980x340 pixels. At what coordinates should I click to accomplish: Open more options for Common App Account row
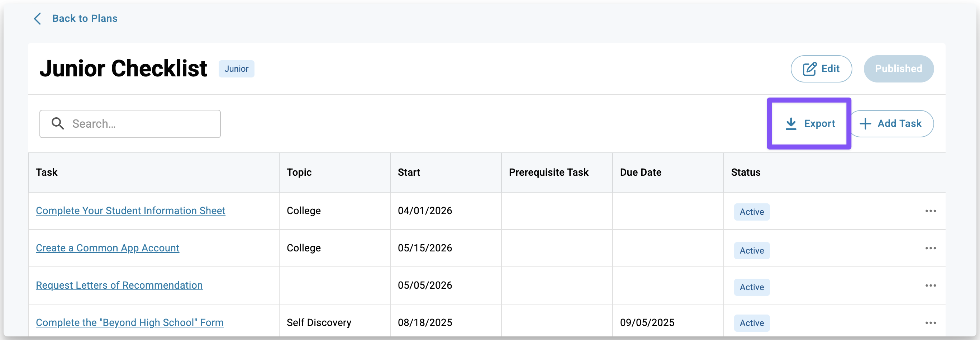pyautogui.click(x=930, y=248)
